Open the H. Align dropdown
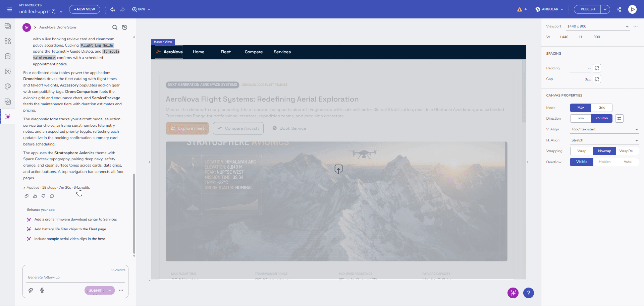644x306 pixels. [604, 140]
